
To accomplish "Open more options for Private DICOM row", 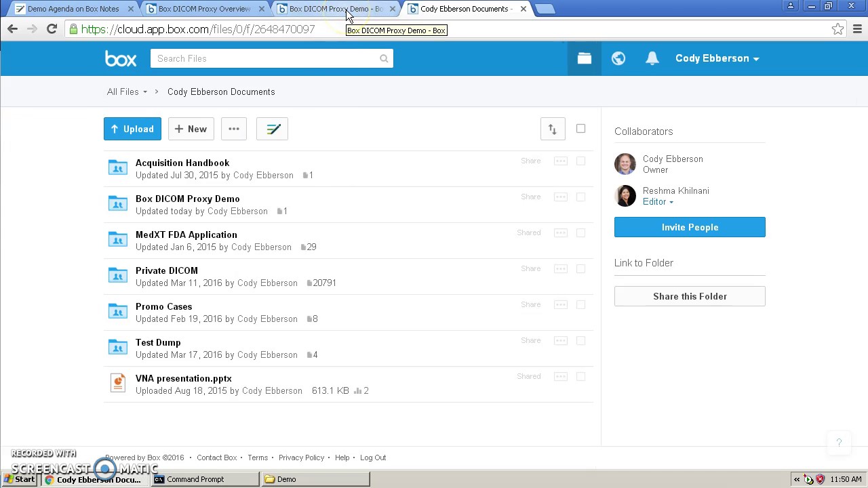I will tap(560, 269).
